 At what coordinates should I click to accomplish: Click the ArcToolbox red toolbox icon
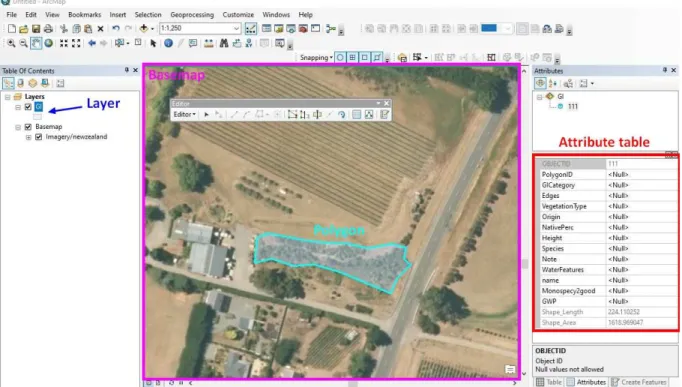(x=303, y=29)
